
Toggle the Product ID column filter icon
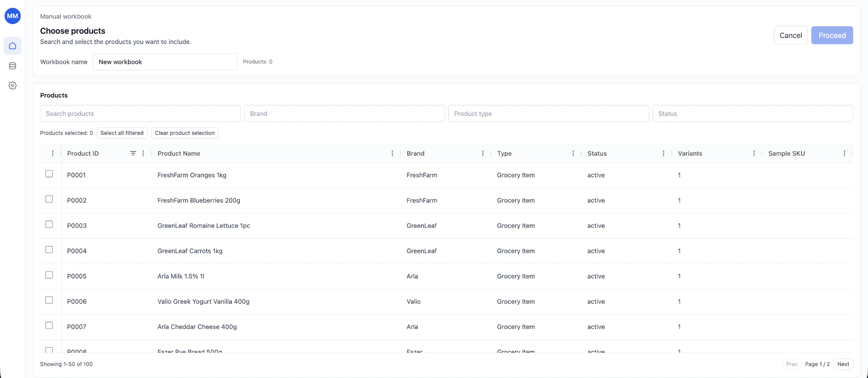[133, 153]
